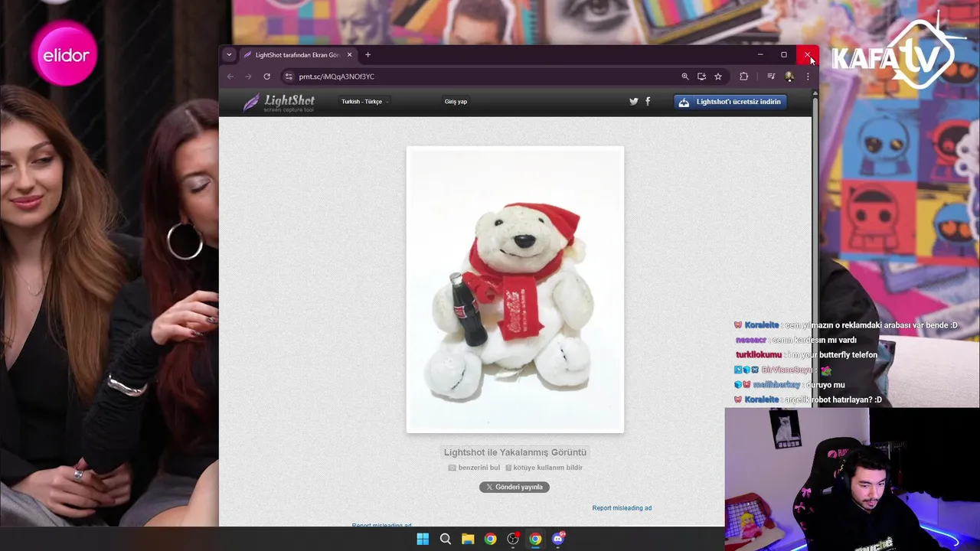
Task: Open LightShot's Facebook icon
Action: (x=648, y=101)
